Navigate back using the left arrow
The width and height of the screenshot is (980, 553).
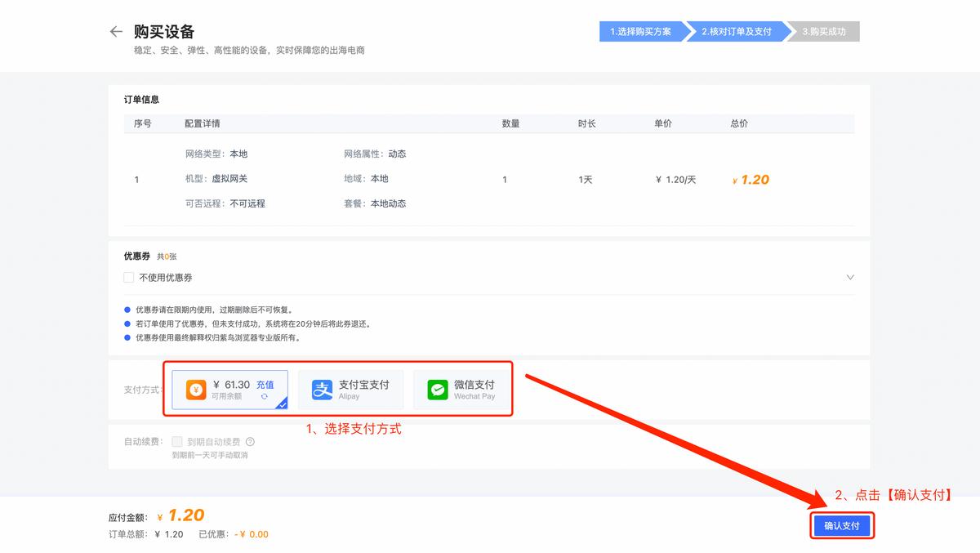coord(117,31)
